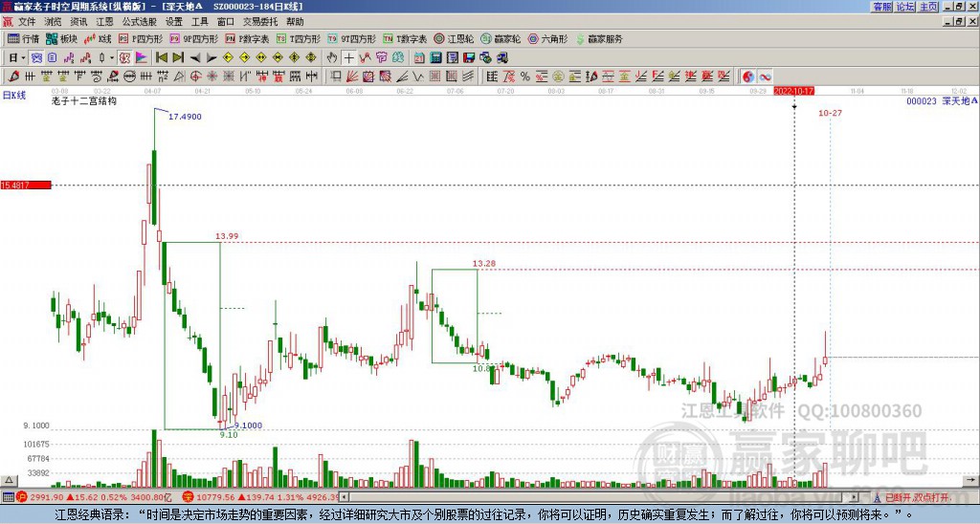Click the 13.99 box price label
The image size is (980, 524).
(x=227, y=236)
